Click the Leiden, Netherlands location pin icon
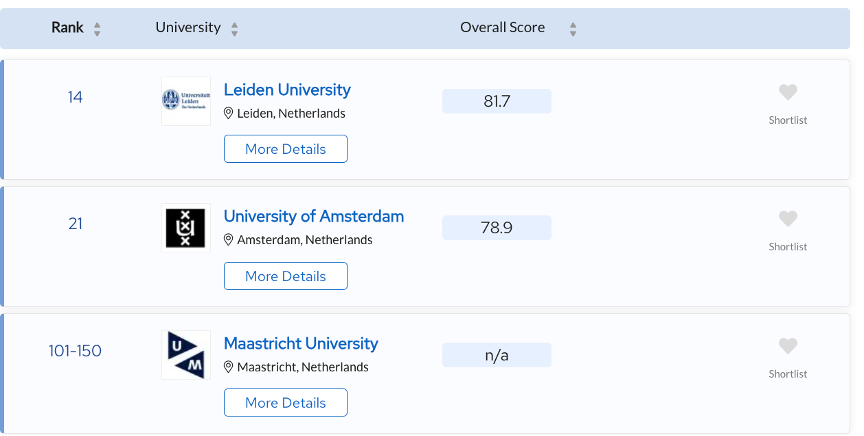The height and width of the screenshot is (436, 864). click(229, 114)
